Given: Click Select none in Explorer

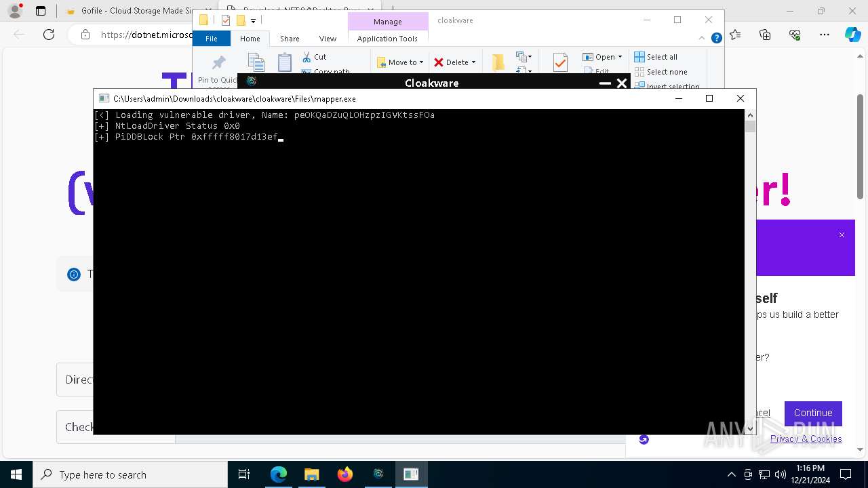Looking at the screenshot, I should point(660,72).
